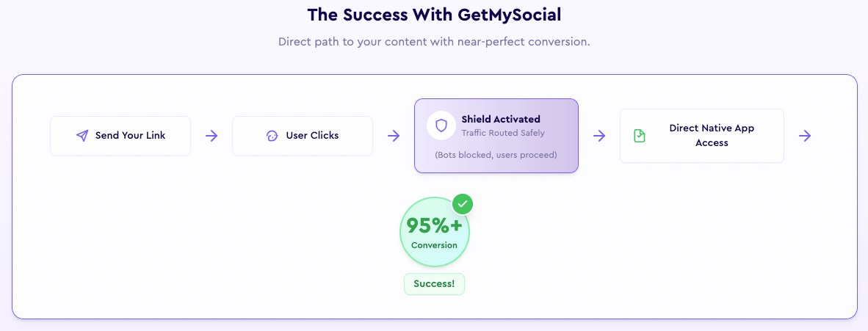Click the arrow after Send Your Link
Viewport: 868px width, 331px height.
211,136
